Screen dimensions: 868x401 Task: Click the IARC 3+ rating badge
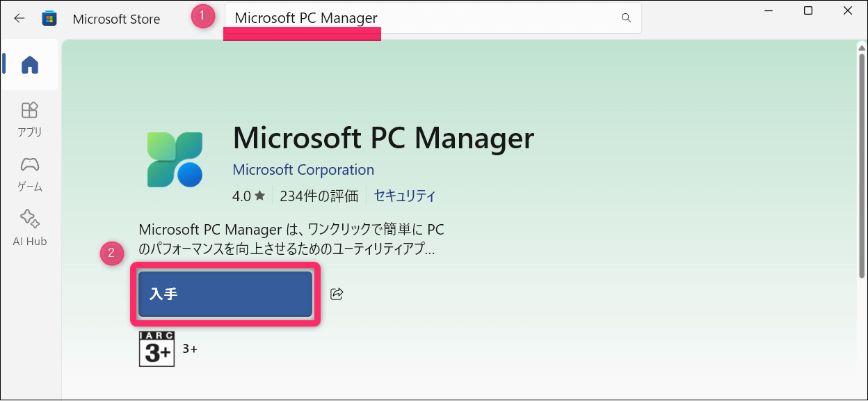pyautogui.click(x=156, y=349)
